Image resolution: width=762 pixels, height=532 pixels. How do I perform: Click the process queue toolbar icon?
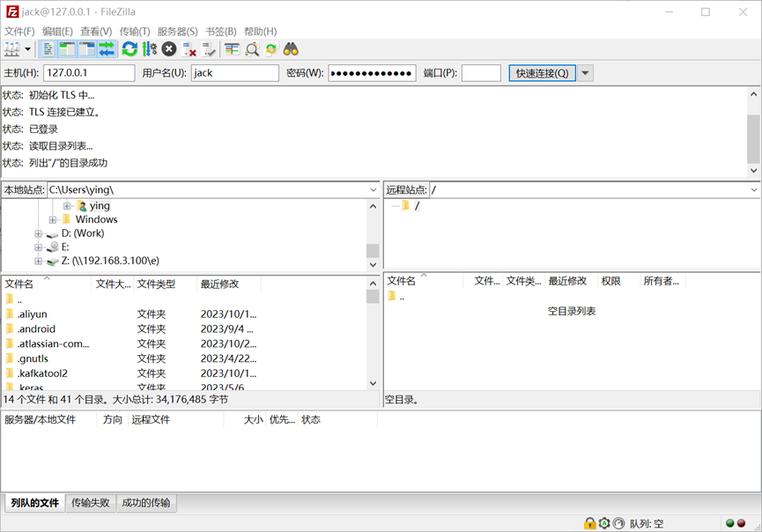[x=149, y=49]
